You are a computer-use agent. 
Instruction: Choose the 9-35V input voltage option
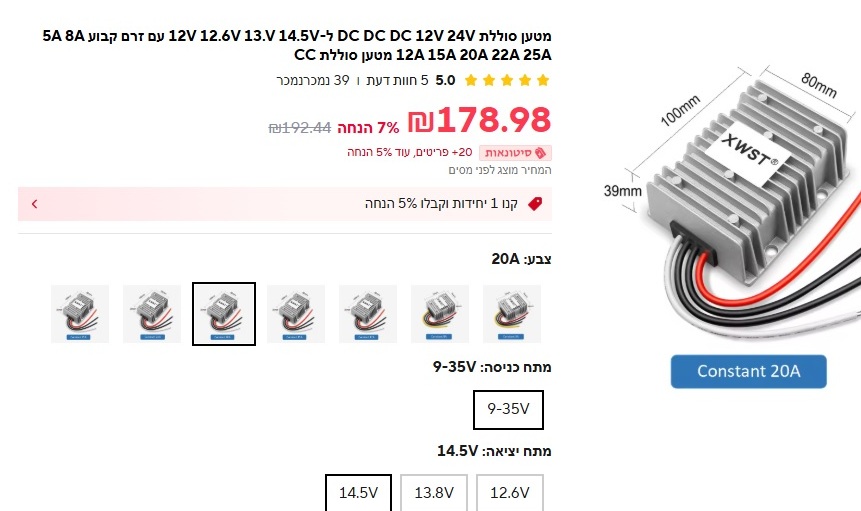point(508,409)
